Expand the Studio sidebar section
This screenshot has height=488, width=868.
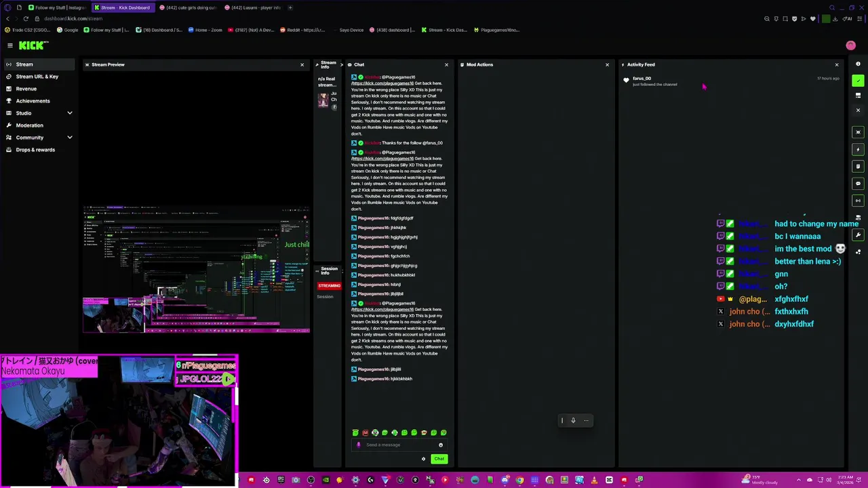(39, 113)
